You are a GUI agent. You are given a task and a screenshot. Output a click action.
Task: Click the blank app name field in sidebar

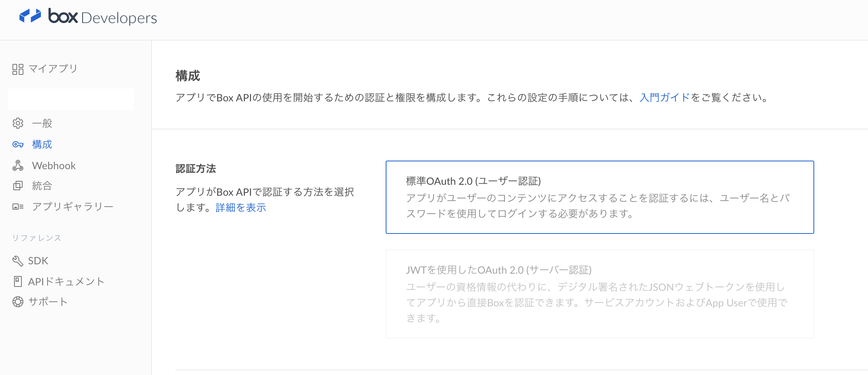click(x=71, y=99)
